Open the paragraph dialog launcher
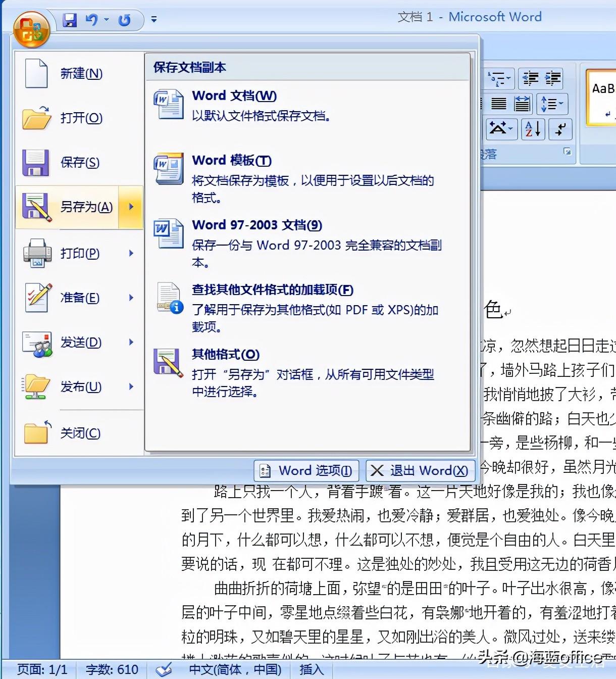This screenshot has width=616, height=679. [x=568, y=152]
